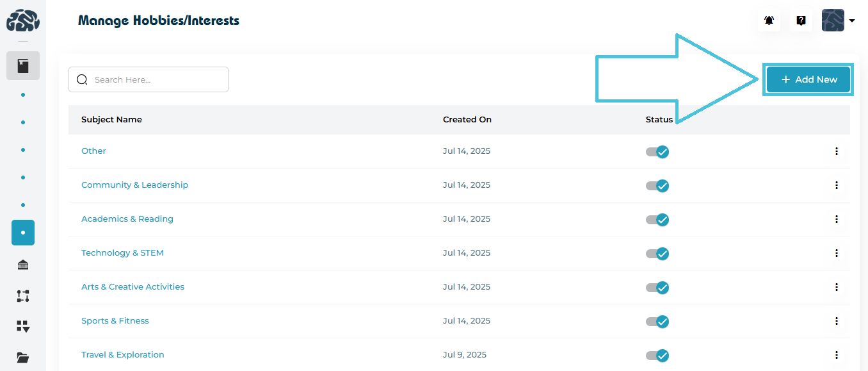Switch off Sports & Fitness status
The image size is (868, 371).
[657, 322]
